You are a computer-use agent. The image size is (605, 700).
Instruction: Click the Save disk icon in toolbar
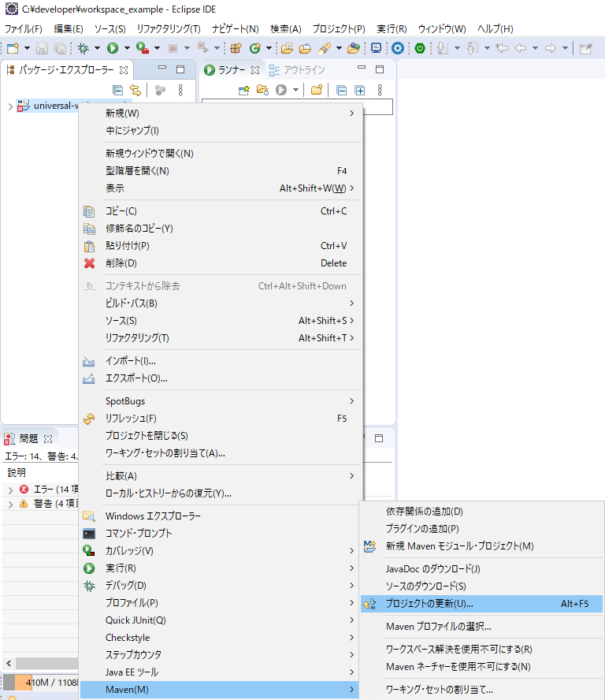point(42,48)
